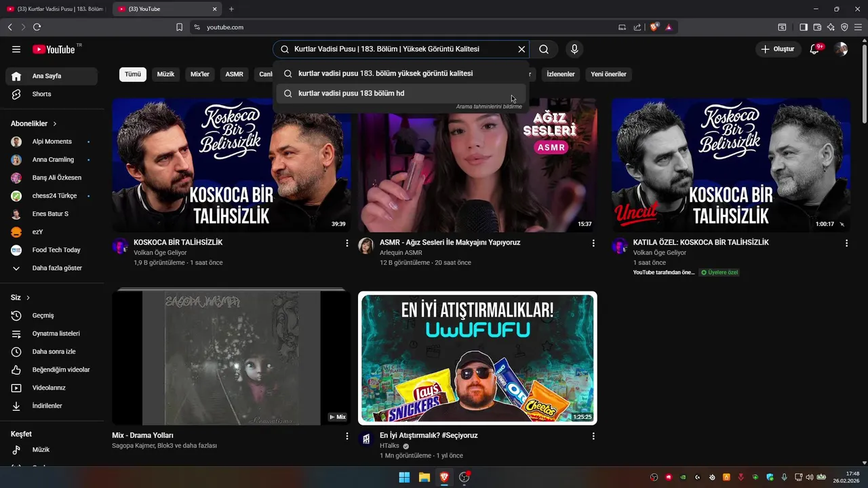Open Brave Shields lion icon
868x488 pixels.
(x=654, y=27)
